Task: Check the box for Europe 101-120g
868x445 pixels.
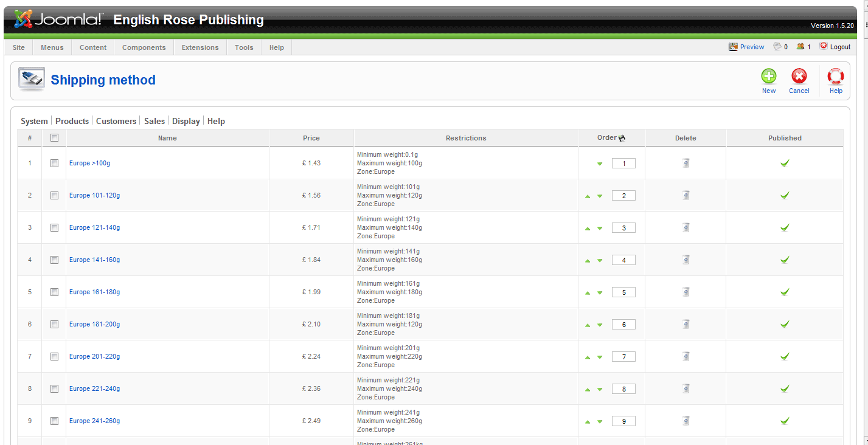Action: coord(54,195)
